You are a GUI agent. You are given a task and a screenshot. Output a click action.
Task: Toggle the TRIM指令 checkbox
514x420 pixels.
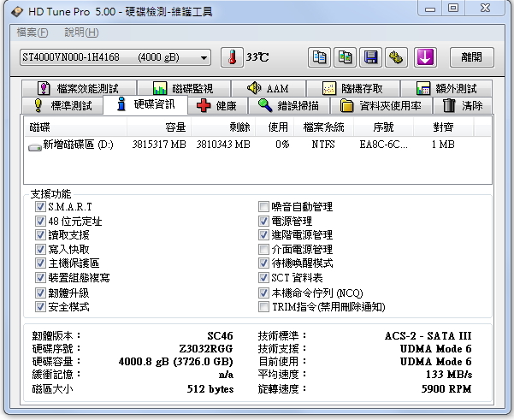click(x=263, y=306)
